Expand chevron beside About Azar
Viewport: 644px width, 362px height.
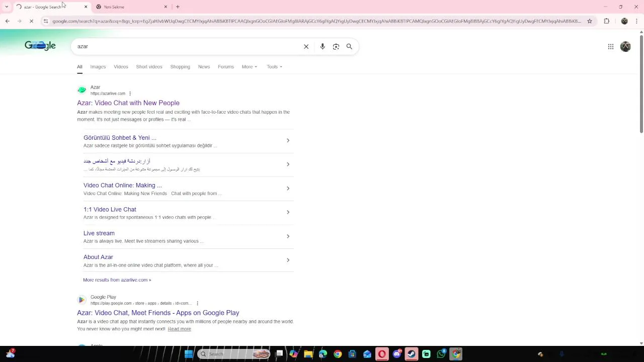pos(288,260)
